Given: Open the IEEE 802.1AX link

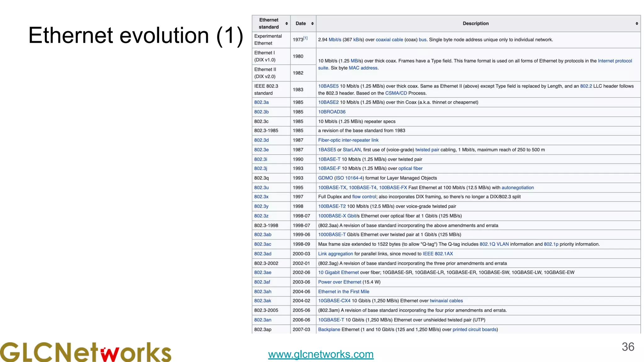Looking at the screenshot, I should 438,254.
